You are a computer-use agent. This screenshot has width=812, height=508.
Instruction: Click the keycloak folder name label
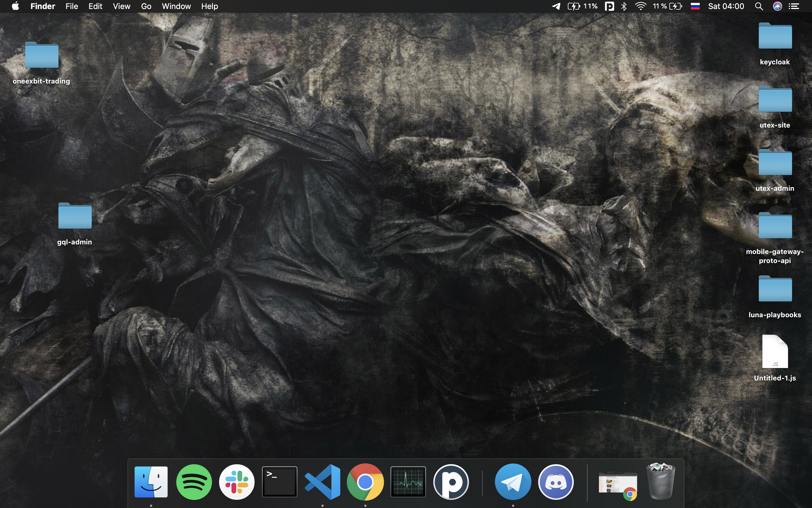point(775,62)
